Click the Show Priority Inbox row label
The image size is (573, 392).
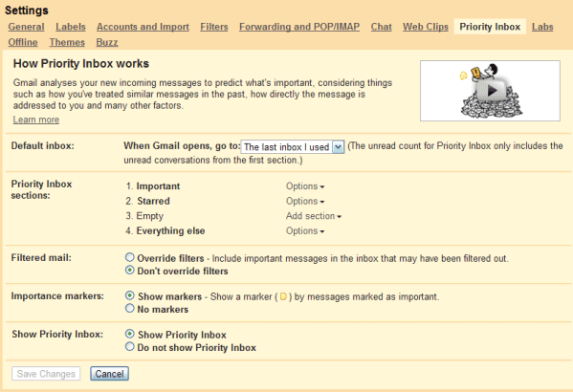tap(57, 335)
